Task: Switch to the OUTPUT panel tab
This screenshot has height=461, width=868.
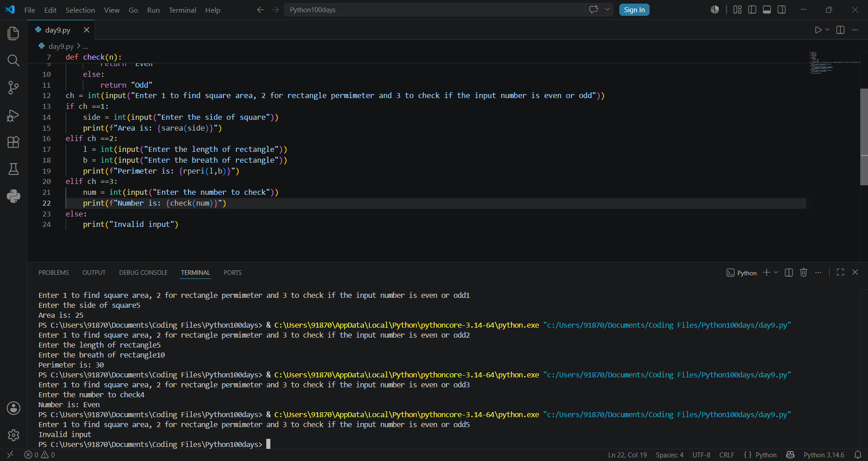Action: coord(94,273)
